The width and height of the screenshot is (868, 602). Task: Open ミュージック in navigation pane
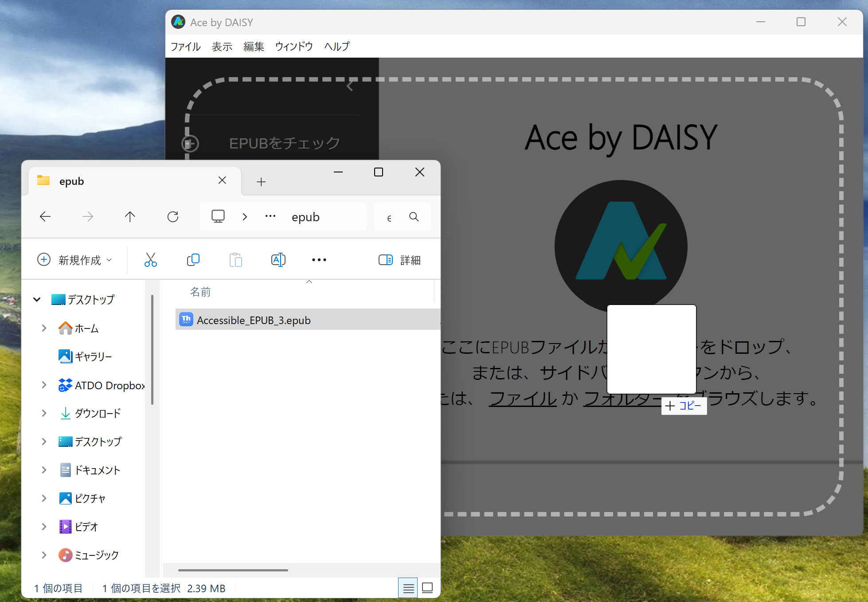[x=89, y=555]
